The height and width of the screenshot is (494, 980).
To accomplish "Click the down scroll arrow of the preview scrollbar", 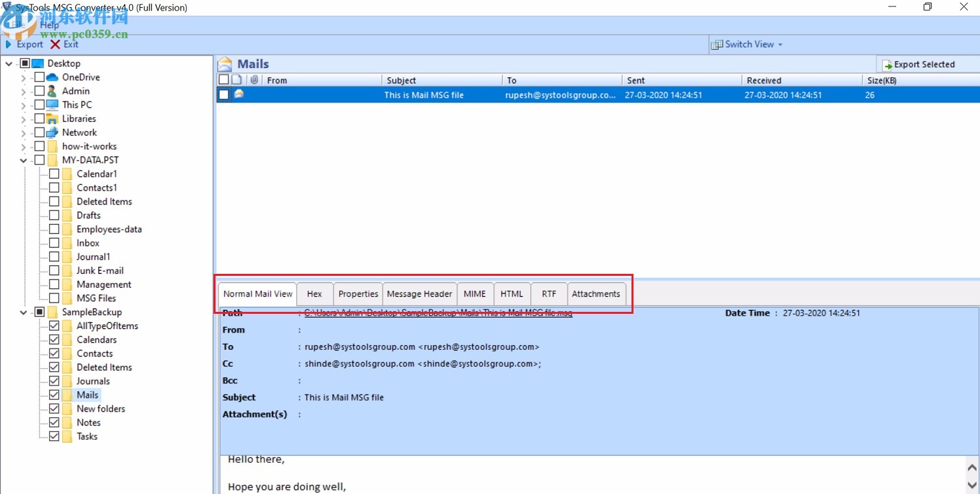I will pyautogui.click(x=973, y=485).
